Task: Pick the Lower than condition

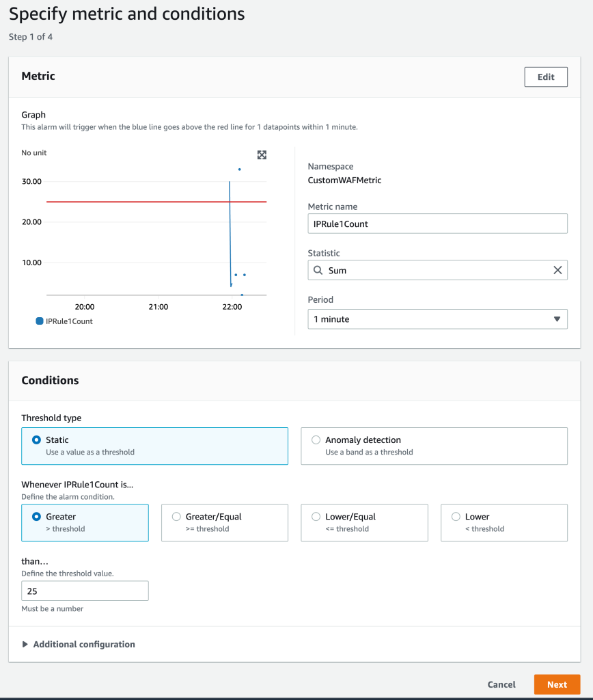Action: click(456, 516)
